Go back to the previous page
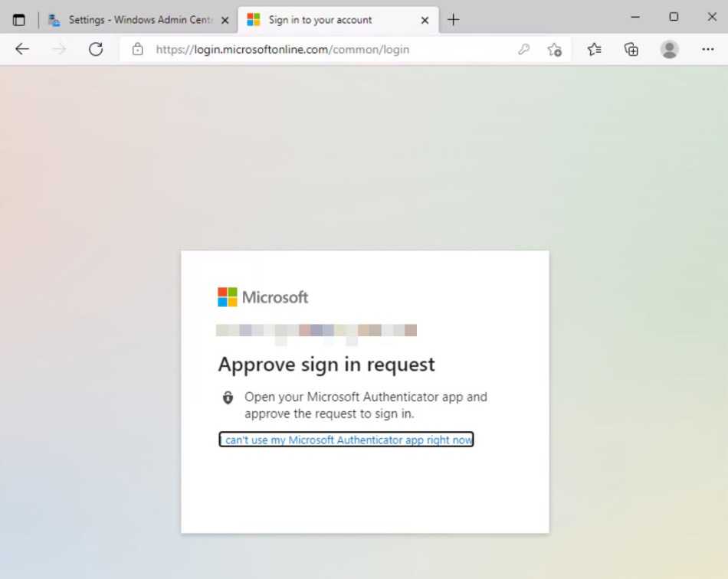728x579 pixels. tap(22, 48)
